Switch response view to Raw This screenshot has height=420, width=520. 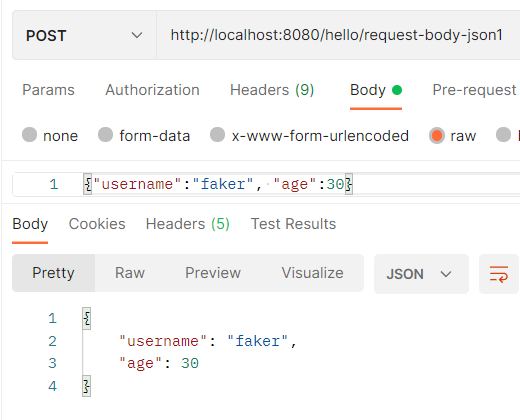point(130,273)
